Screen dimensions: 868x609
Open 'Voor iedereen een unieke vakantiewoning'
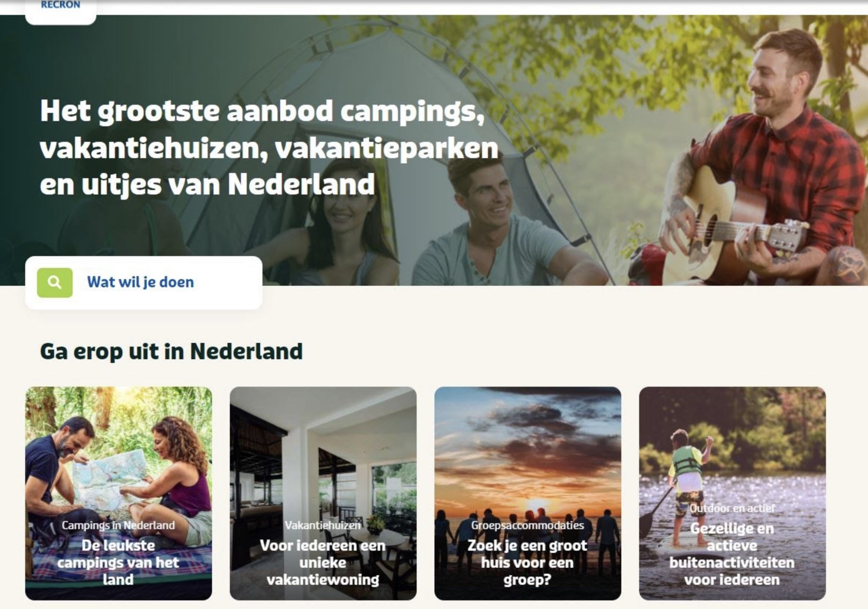[323, 563]
